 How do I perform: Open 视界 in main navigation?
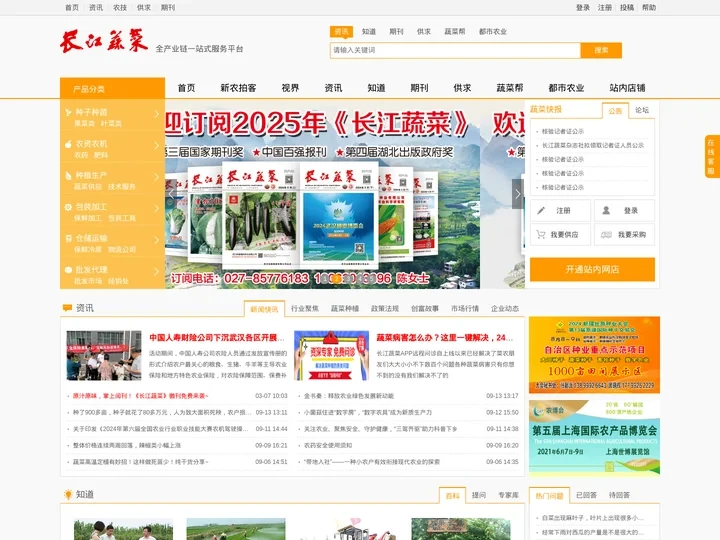point(290,88)
